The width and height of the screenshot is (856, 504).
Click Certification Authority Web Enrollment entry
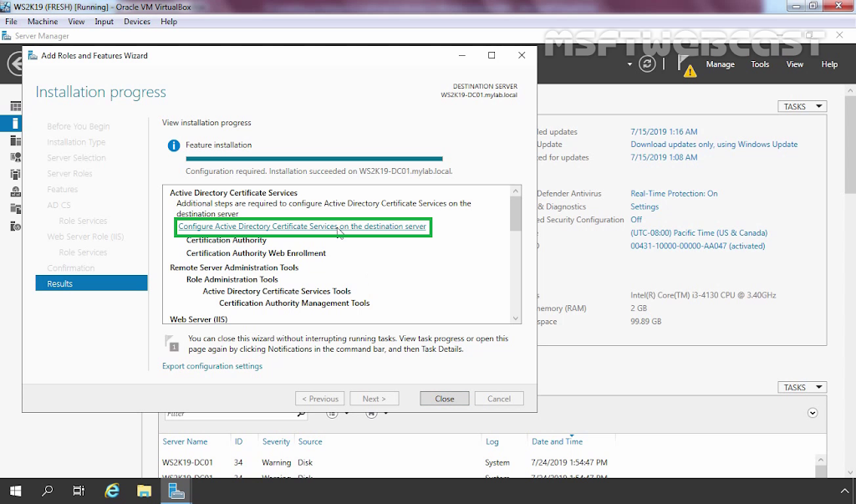[x=256, y=253]
